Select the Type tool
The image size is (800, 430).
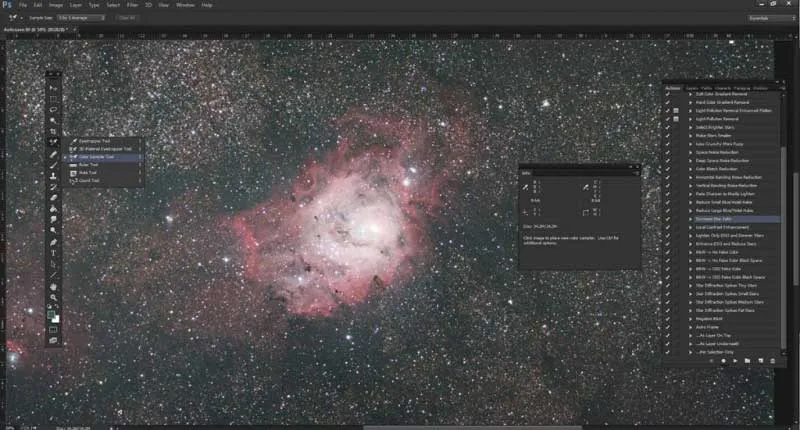53,253
